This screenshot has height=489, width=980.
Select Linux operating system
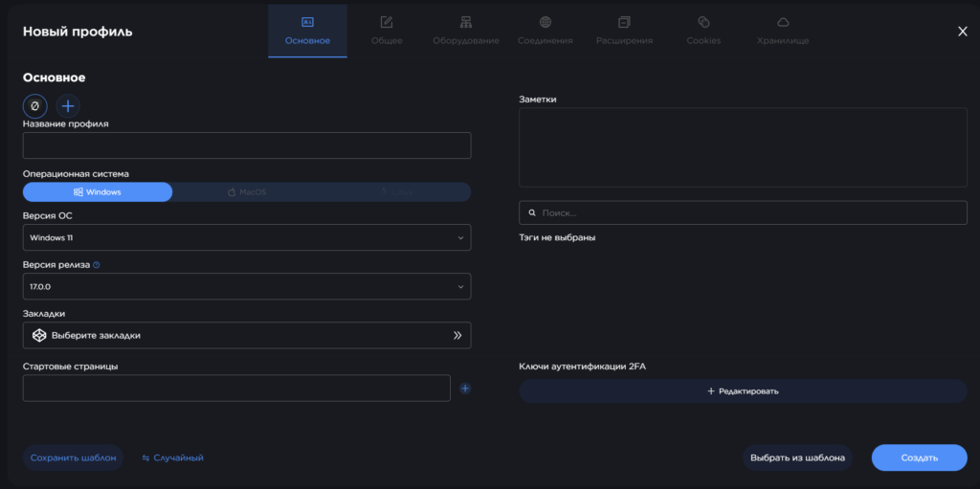tap(396, 192)
